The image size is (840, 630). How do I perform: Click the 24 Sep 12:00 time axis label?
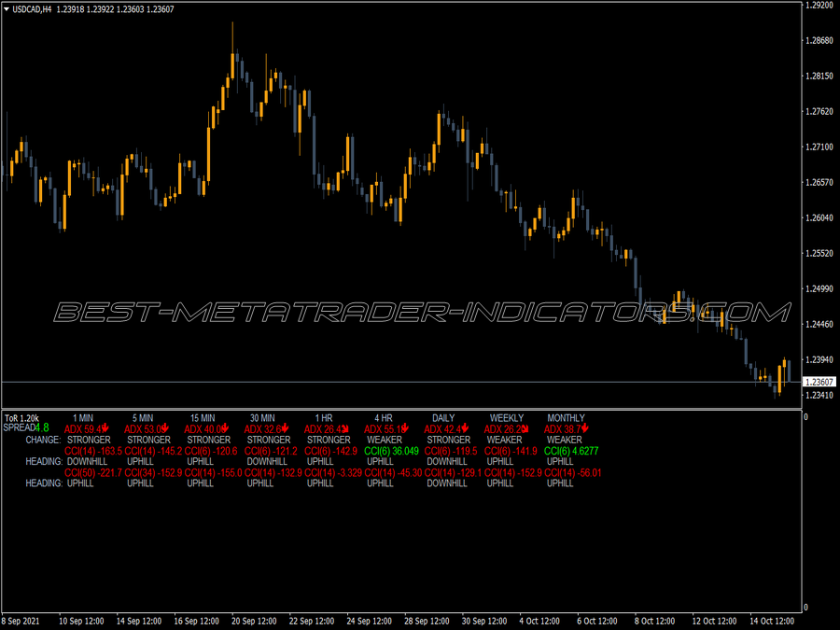click(369, 621)
